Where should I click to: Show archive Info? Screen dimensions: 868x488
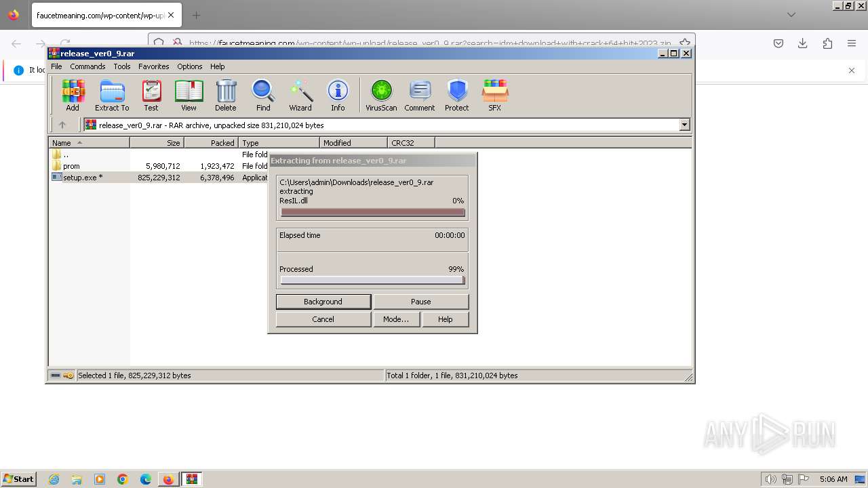pos(338,95)
